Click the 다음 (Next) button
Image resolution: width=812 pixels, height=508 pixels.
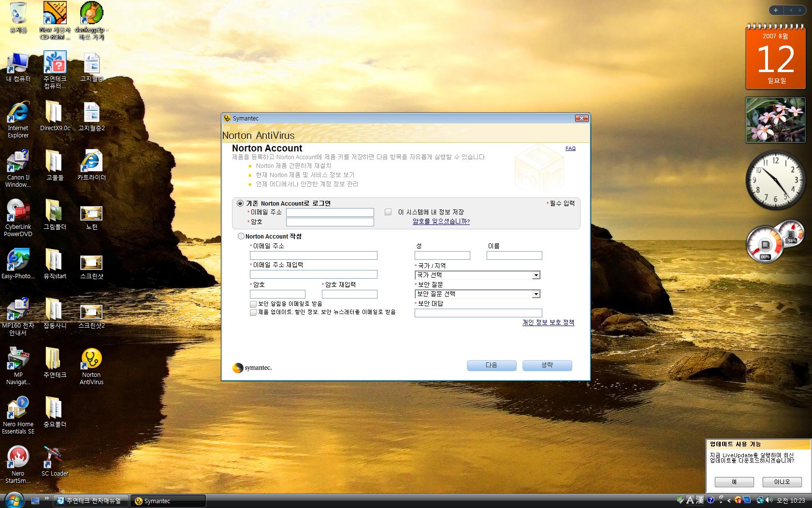tap(491, 365)
